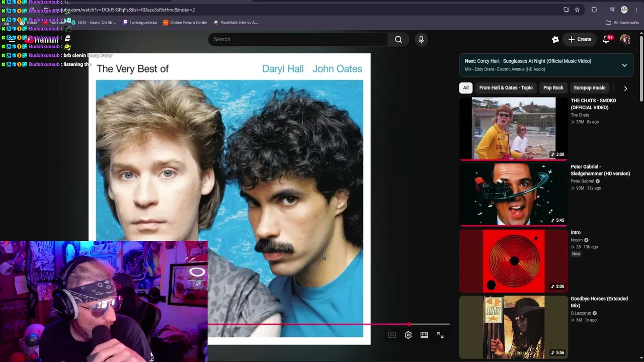Screen dimensions: 644x362
Task: Open YouTube notifications bell
Action: point(607,39)
